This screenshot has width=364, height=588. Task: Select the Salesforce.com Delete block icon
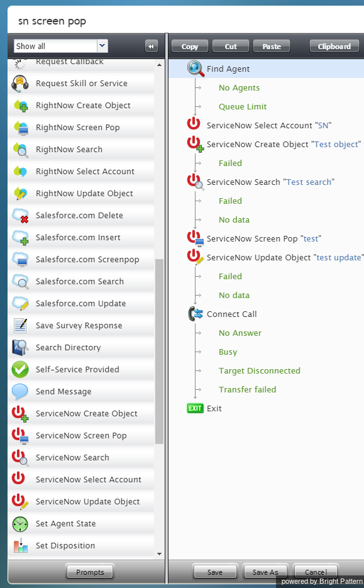pyautogui.click(x=20, y=215)
